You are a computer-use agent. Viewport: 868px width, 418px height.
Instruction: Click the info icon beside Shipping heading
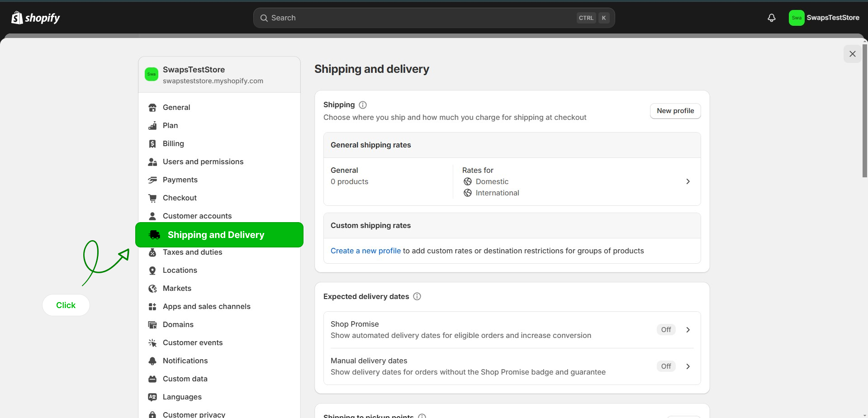(x=363, y=105)
